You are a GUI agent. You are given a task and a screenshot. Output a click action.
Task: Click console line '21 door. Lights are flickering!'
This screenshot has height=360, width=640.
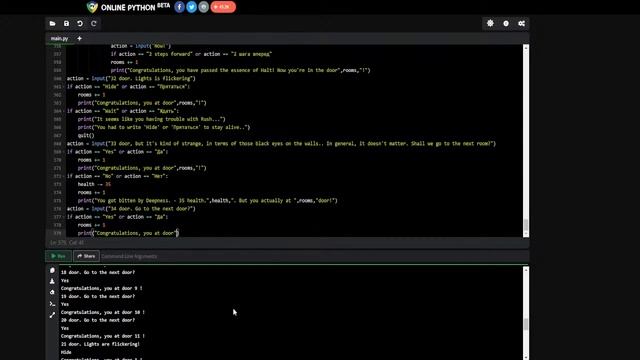coord(100,344)
